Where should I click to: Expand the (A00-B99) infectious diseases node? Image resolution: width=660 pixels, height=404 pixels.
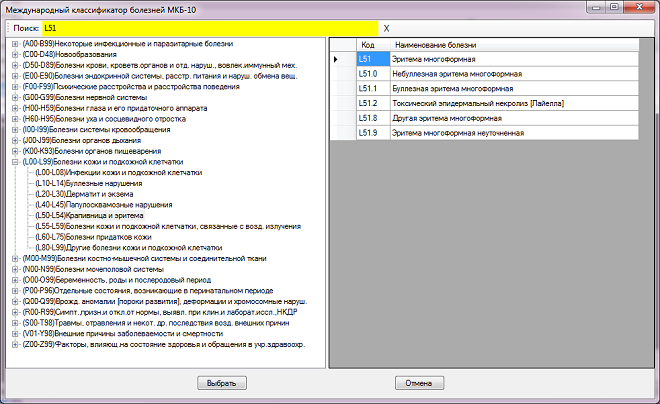(x=15, y=44)
